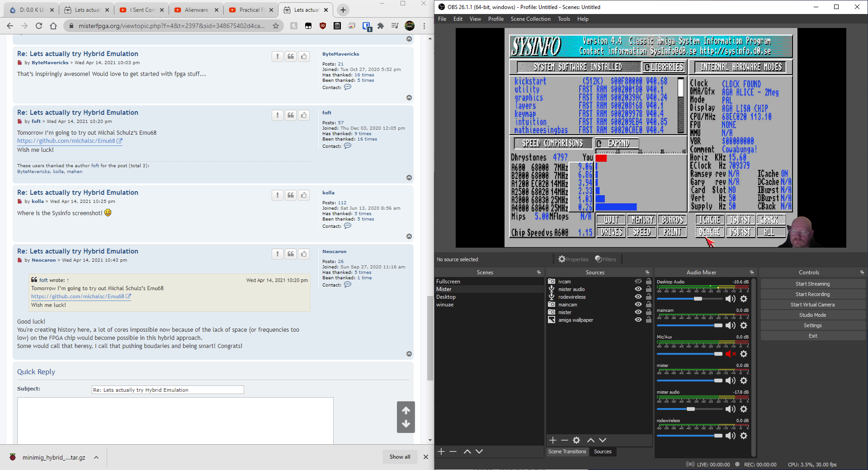The height and width of the screenshot is (470, 868).
Task: Open OBS Tools menu
Action: pos(564,19)
